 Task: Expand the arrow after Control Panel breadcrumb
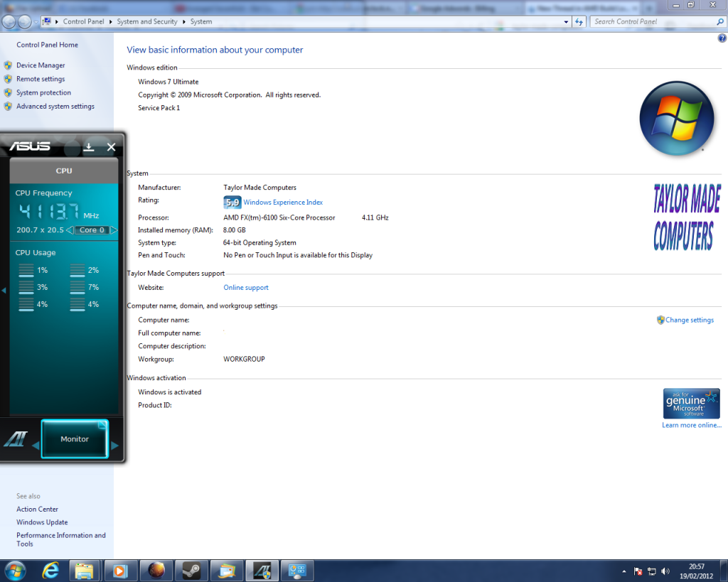point(110,22)
